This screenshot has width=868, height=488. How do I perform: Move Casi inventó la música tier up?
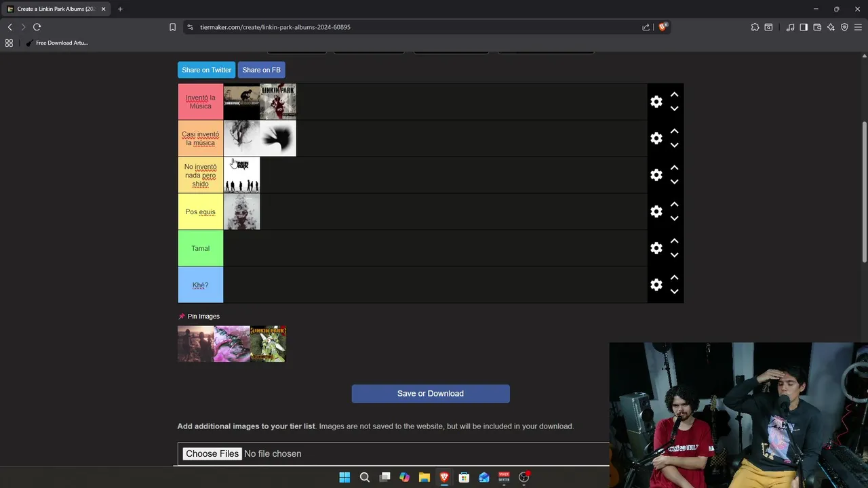[674, 131]
